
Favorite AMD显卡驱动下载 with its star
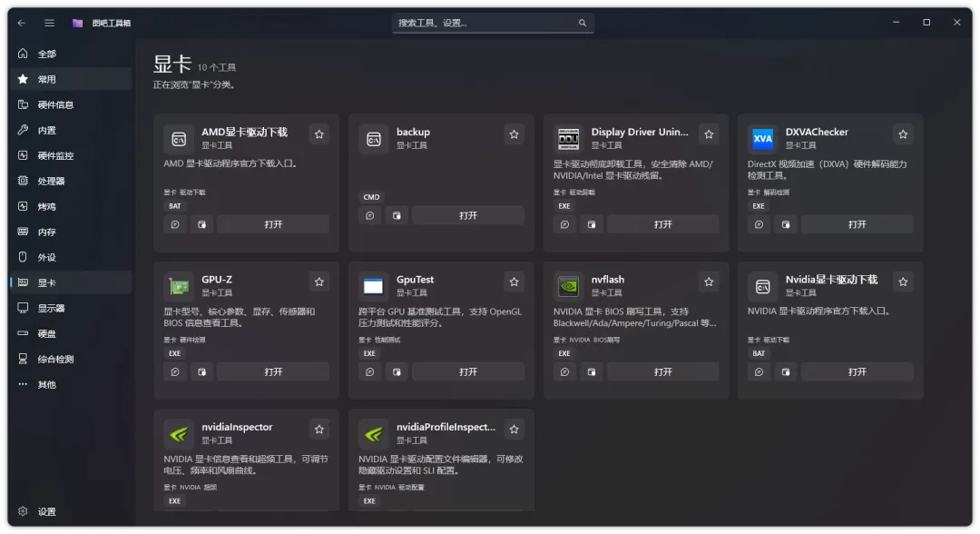[x=319, y=134]
